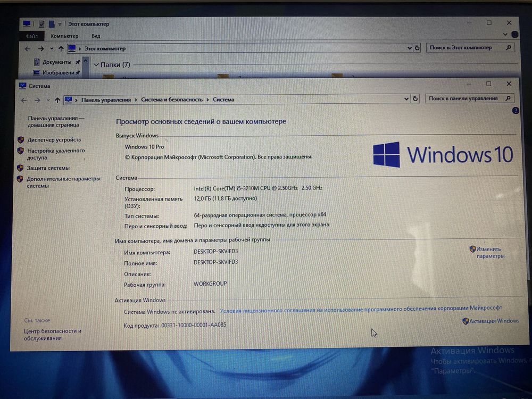The width and height of the screenshot is (532, 399).
Task: Click Up arrow in Система window
Action: tap(57, 100)
